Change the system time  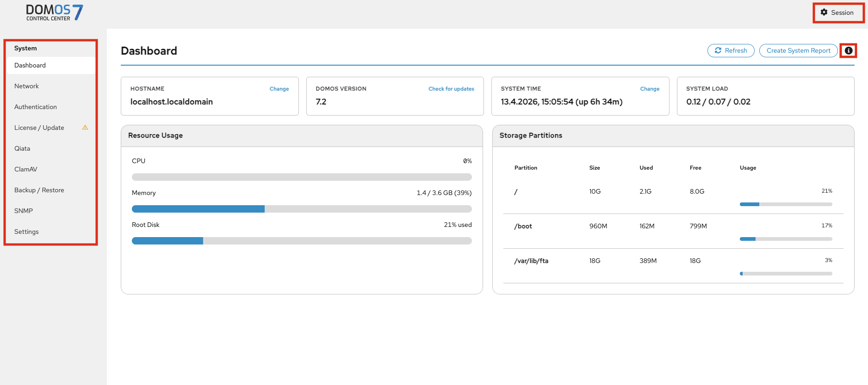(650, 89)
